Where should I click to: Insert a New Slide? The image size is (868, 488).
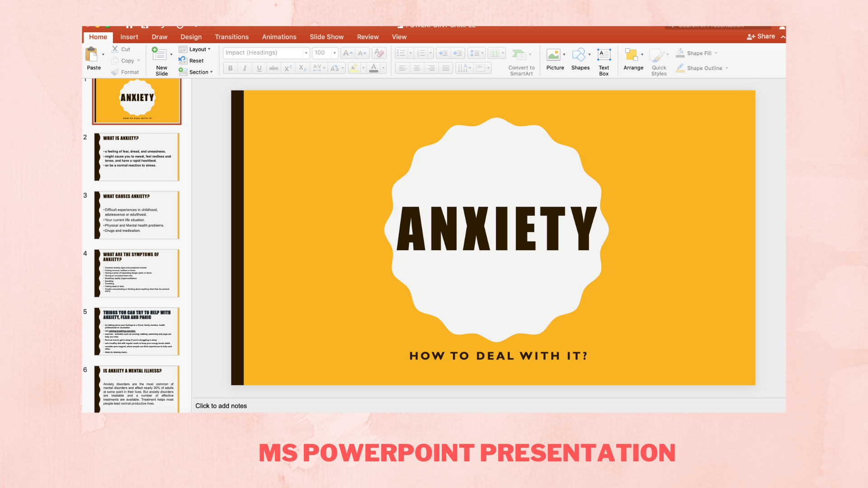[160, 55]
